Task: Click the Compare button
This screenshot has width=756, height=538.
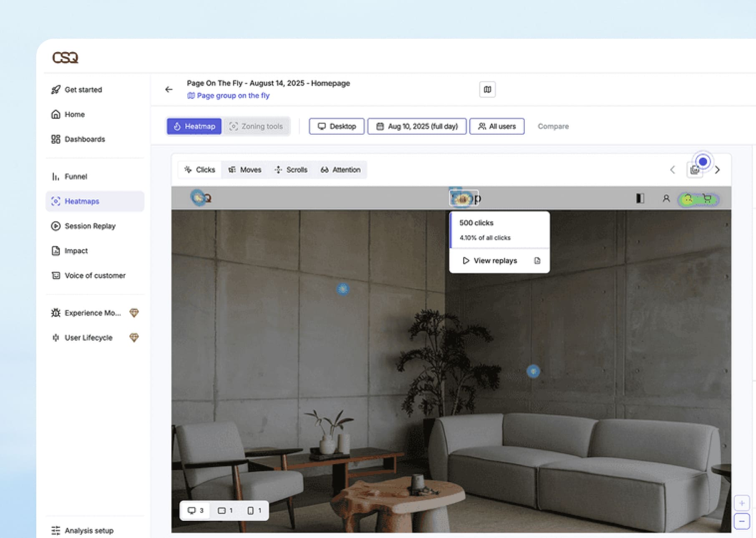Action: (553, 126)
